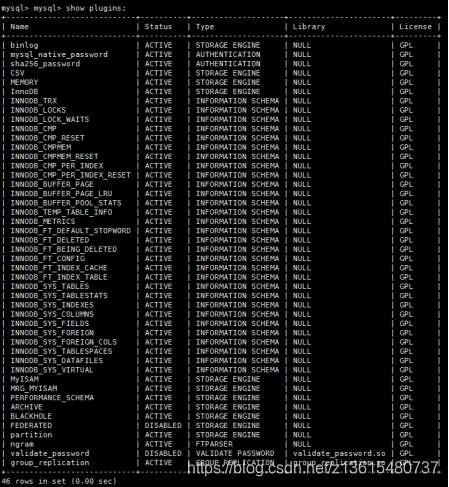Click the InnoDB plugin name

coord(24,91)
